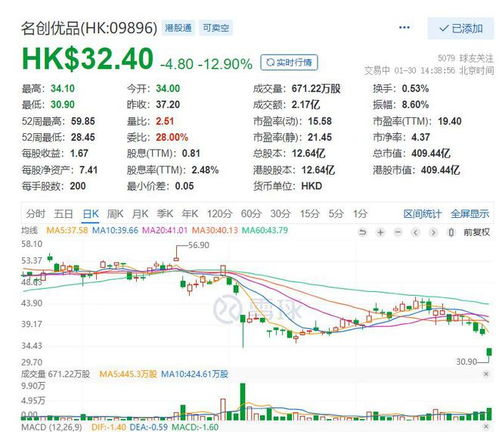Click the 可卖空 tag
Screen dimensions: 499x432
[216, 28]
